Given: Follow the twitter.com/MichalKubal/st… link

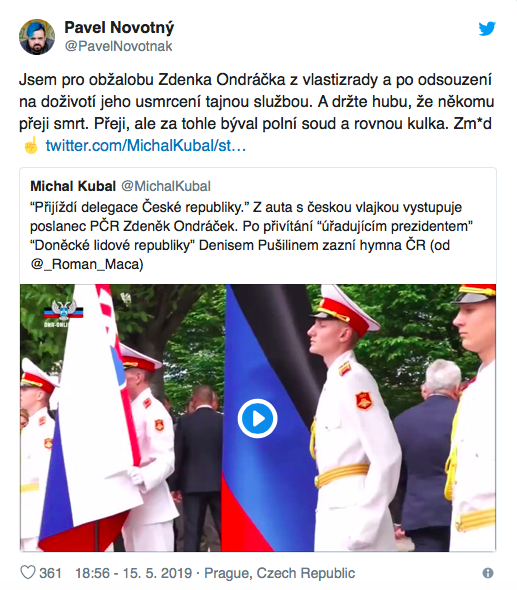Looking at the screenshot, I should coord(146,146).
